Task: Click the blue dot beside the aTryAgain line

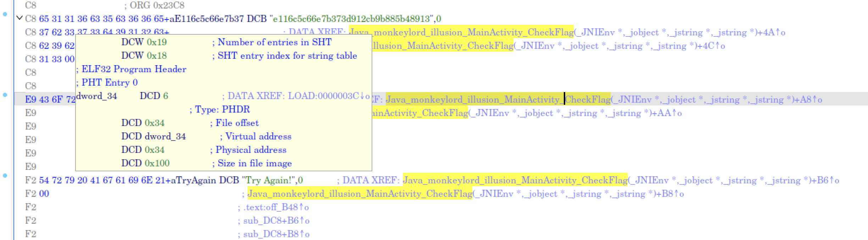Action: click(x=5, y=176)
